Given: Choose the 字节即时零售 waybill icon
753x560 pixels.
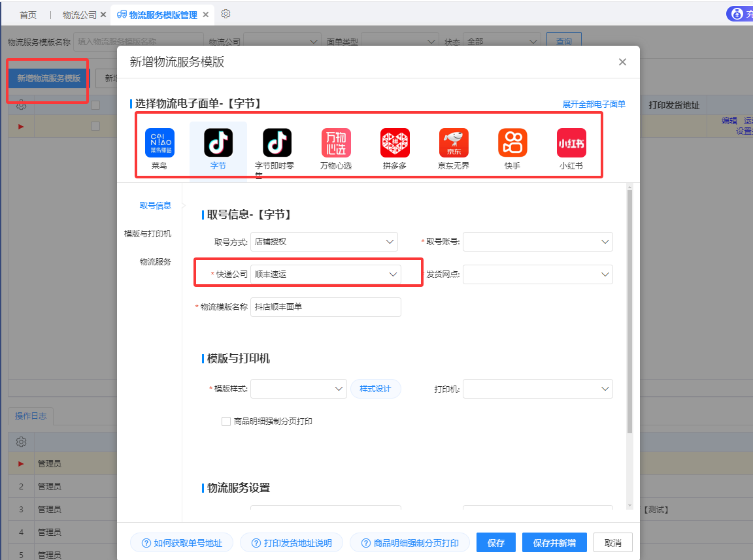Looking at the screenshot, I should pyautogui.click(x=277, y=142).
